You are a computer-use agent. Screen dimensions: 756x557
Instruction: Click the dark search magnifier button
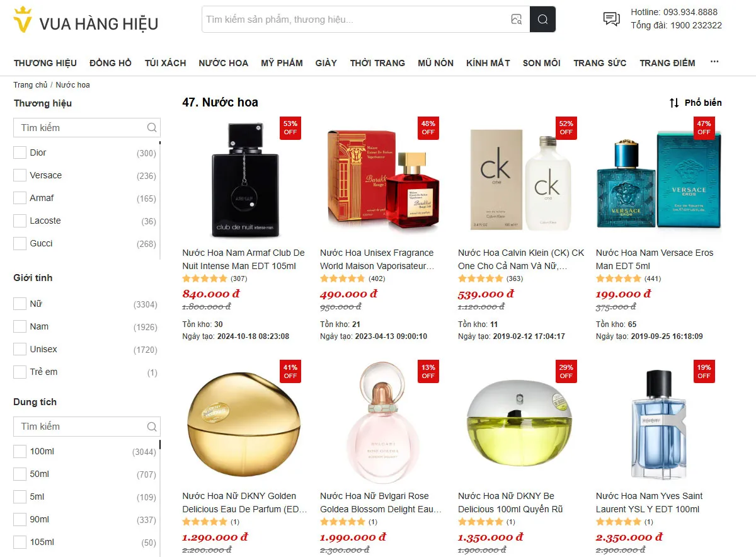click(x=542, y=20)
